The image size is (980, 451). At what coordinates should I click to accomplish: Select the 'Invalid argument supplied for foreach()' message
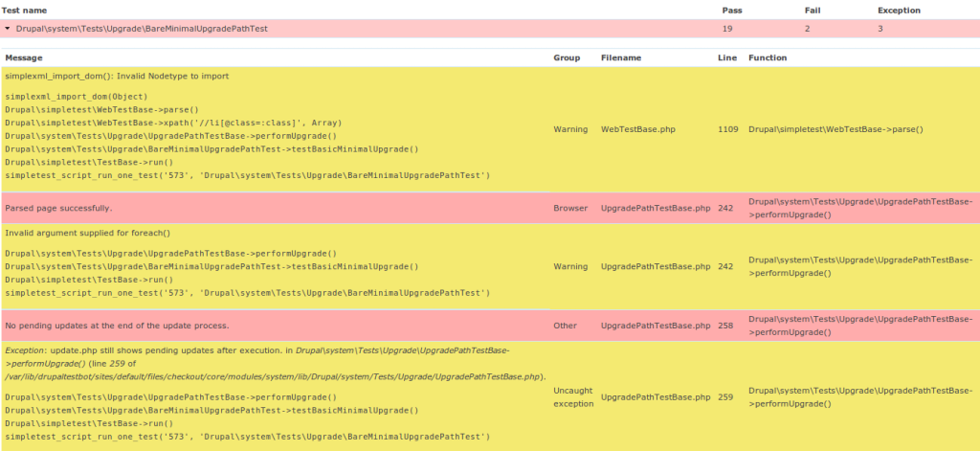[88, 234]
